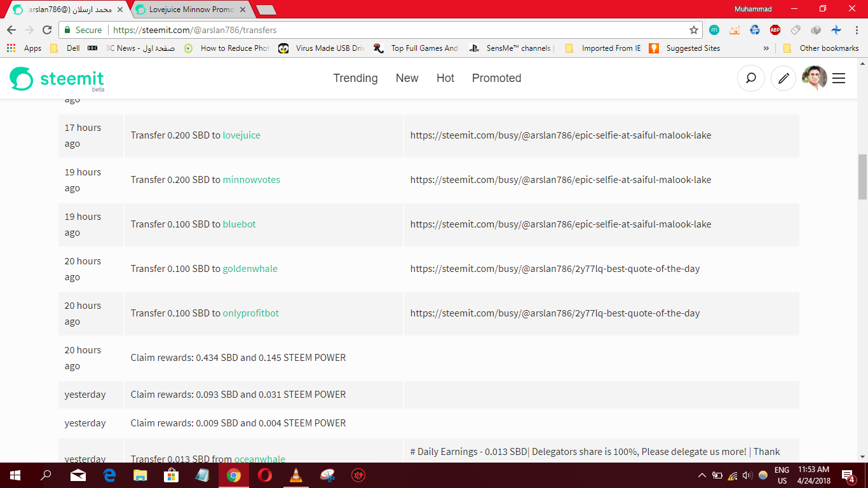Image resolution: width=868 pixels, height=488 pixels.
Task: Click the Adblock Plus extension icon
Action: pos(775,30)
